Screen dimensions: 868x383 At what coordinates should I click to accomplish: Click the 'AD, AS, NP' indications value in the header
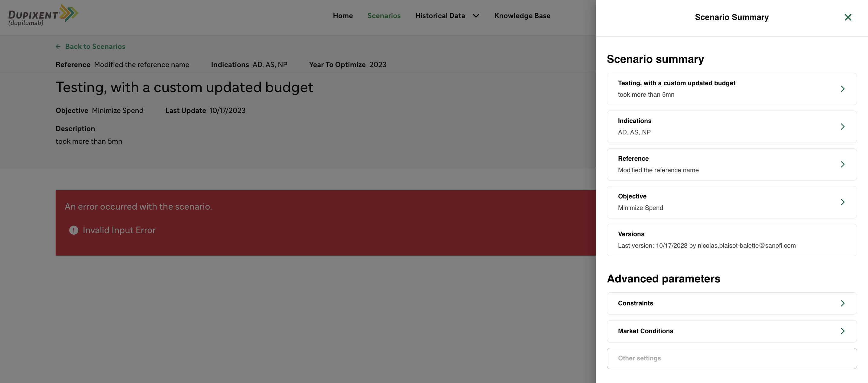pyautogui.click(x=270, y=65)
